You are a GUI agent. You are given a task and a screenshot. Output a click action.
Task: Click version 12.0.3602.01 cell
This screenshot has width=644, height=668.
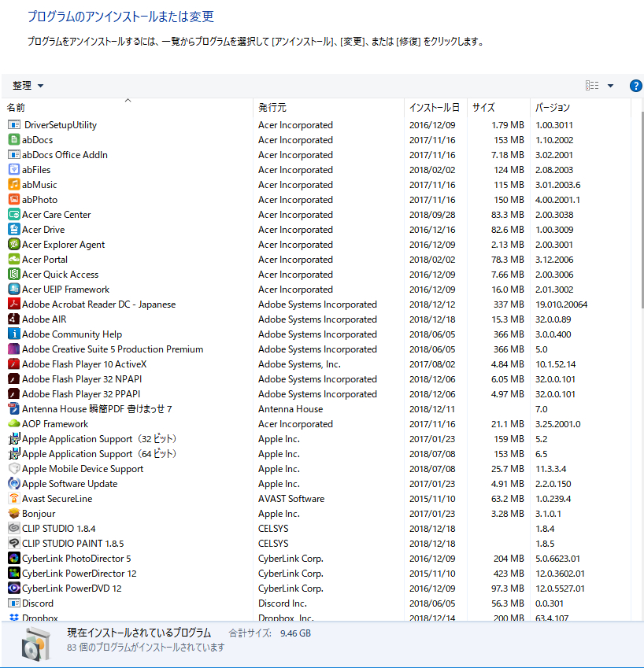tap(560, 573)
